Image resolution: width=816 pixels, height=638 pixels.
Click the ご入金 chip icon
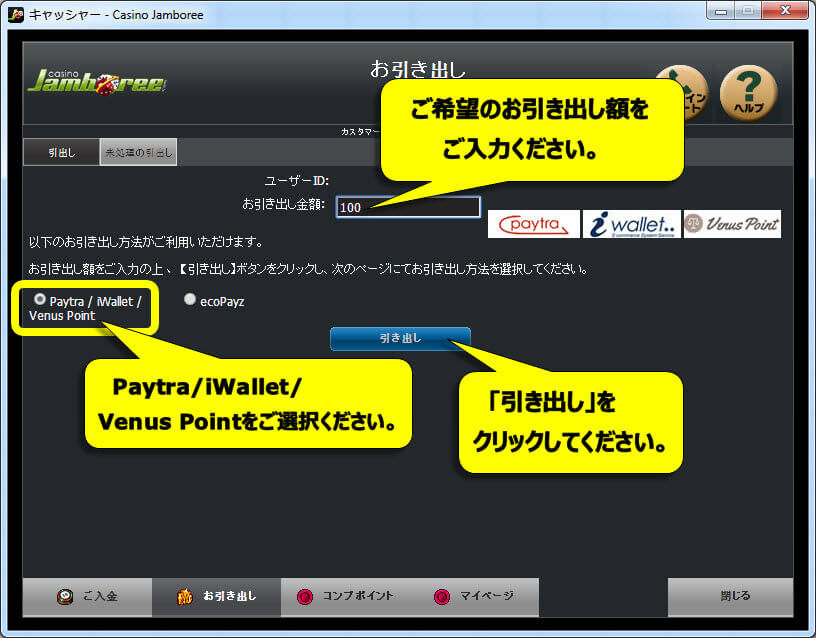click(x=65, y=597)
